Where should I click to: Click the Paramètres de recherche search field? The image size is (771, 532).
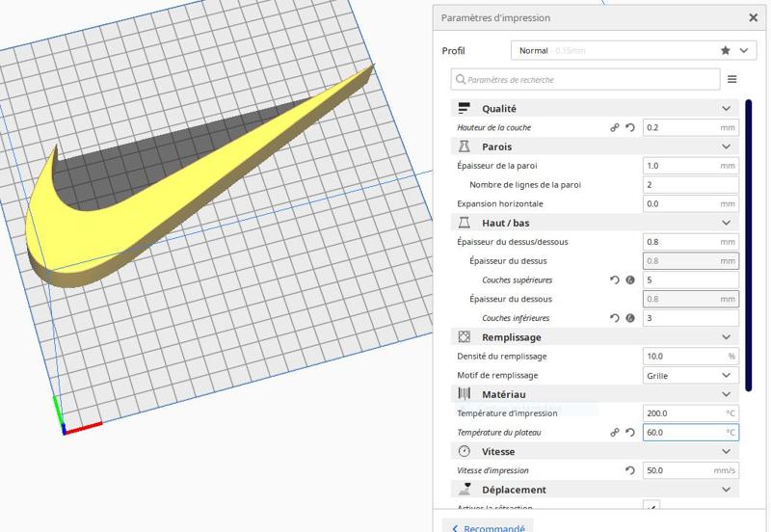[585, 79]
